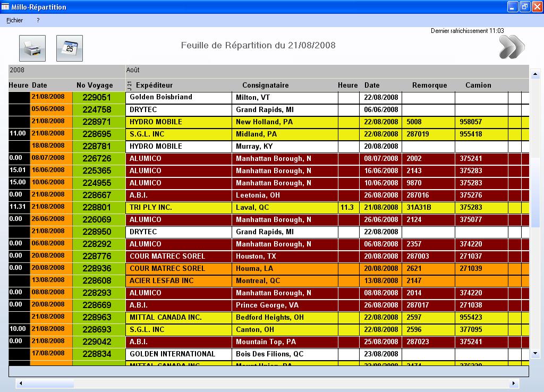Click the Houma, LA cell

coord(285,268)
